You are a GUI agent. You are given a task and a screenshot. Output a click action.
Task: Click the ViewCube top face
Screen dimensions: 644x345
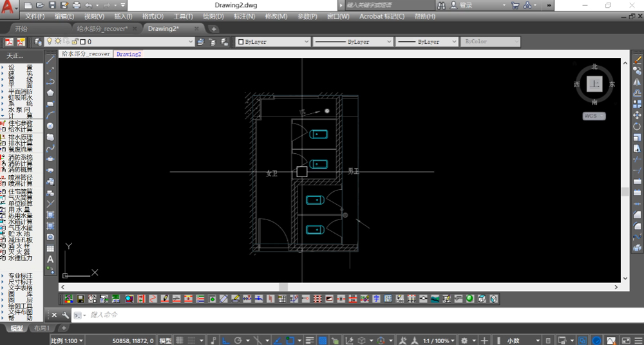[x=594, y=84]
